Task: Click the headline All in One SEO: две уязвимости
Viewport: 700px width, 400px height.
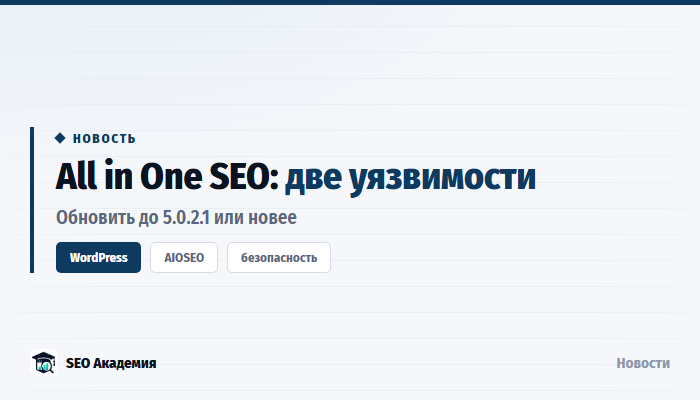Action: 296,177
